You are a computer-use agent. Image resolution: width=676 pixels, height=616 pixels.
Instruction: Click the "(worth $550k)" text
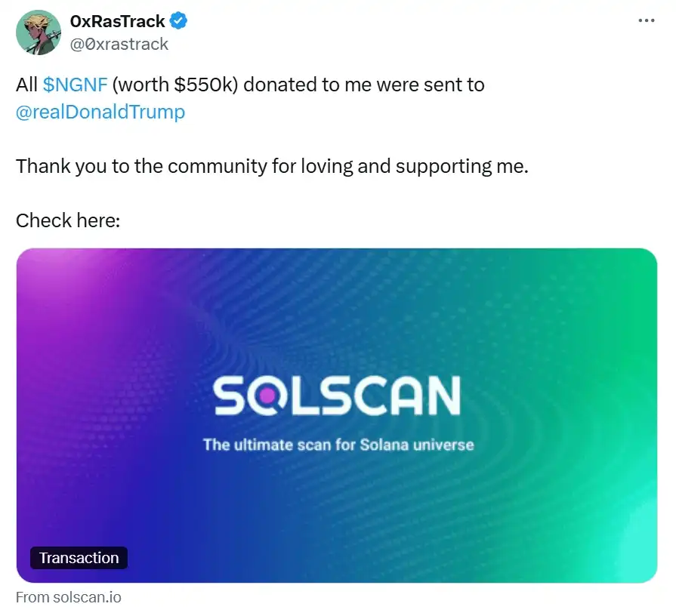176,84
